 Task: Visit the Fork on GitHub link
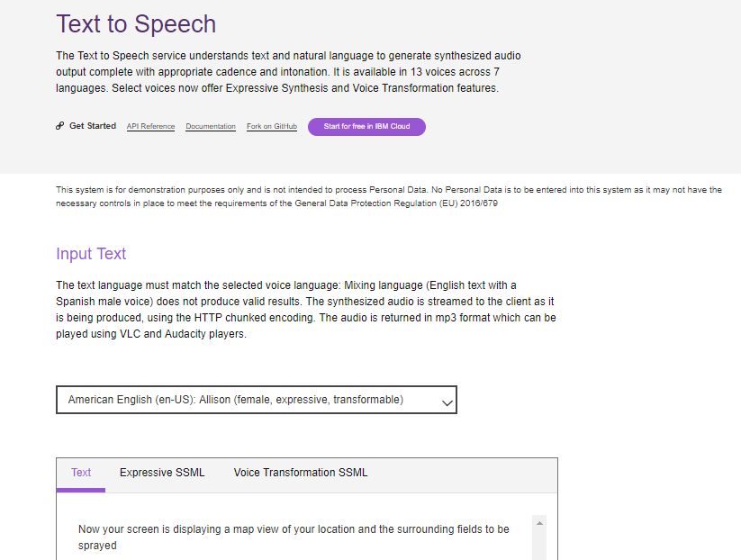click(272, 126)
